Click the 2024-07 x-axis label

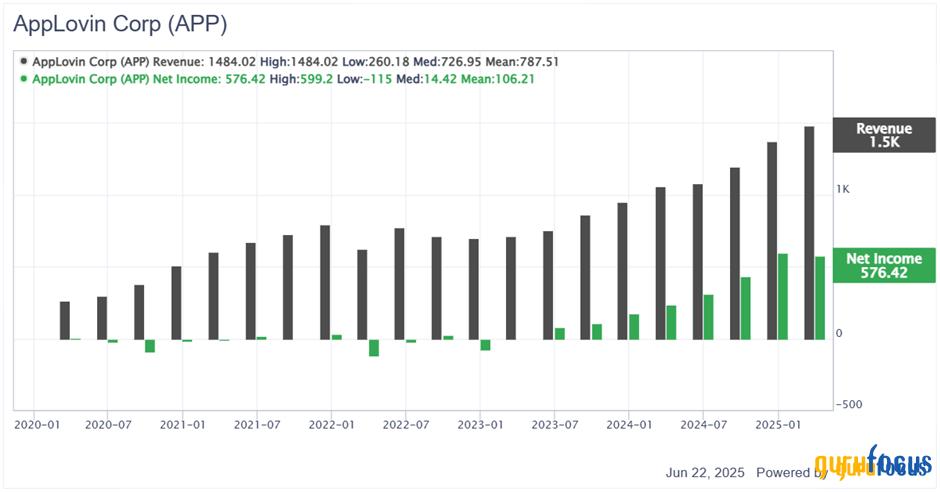[703, 425]
